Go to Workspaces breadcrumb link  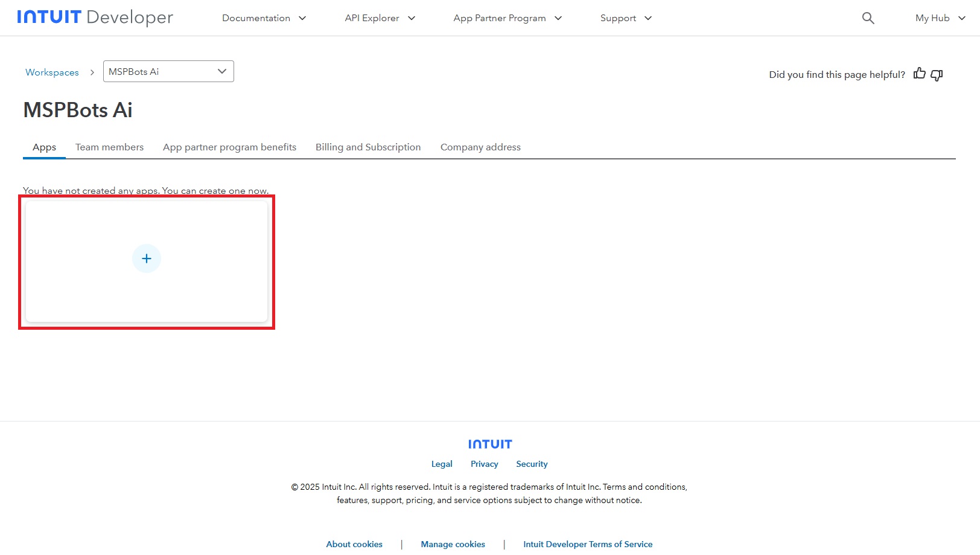[52, 72]
